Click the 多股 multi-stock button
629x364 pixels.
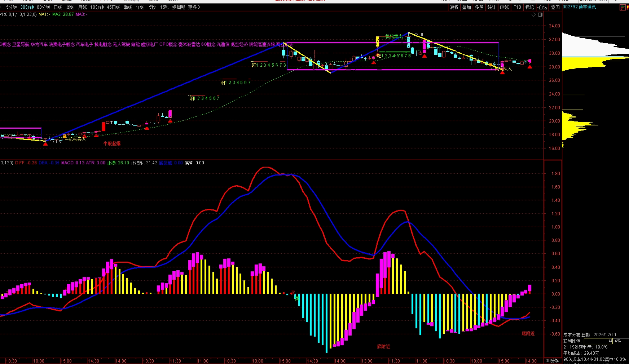(479, 7)
